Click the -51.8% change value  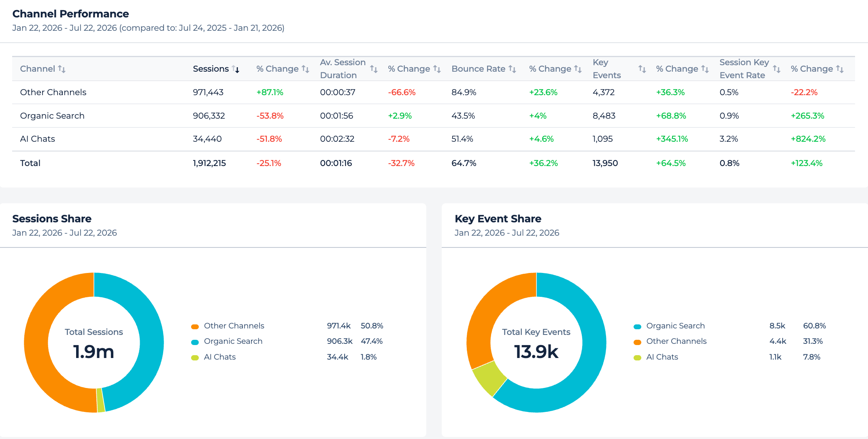pyautogui.click(x=269, y=139)
